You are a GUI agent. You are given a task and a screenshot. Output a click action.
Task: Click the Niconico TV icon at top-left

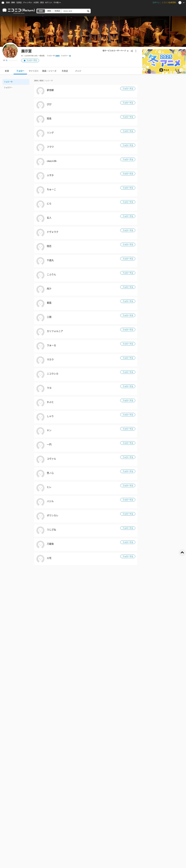[3, 2]
